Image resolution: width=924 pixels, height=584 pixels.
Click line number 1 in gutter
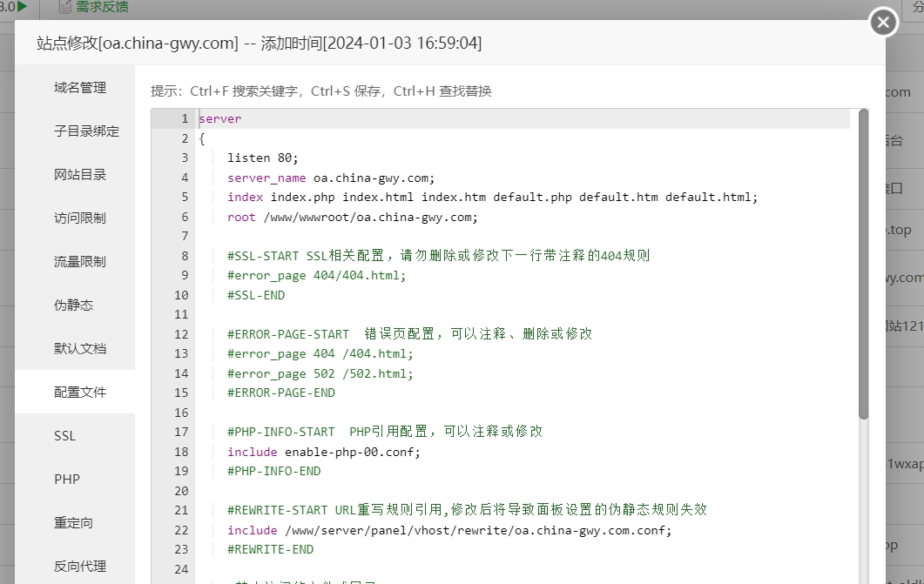pyautogui.click(x=185, y=119)
